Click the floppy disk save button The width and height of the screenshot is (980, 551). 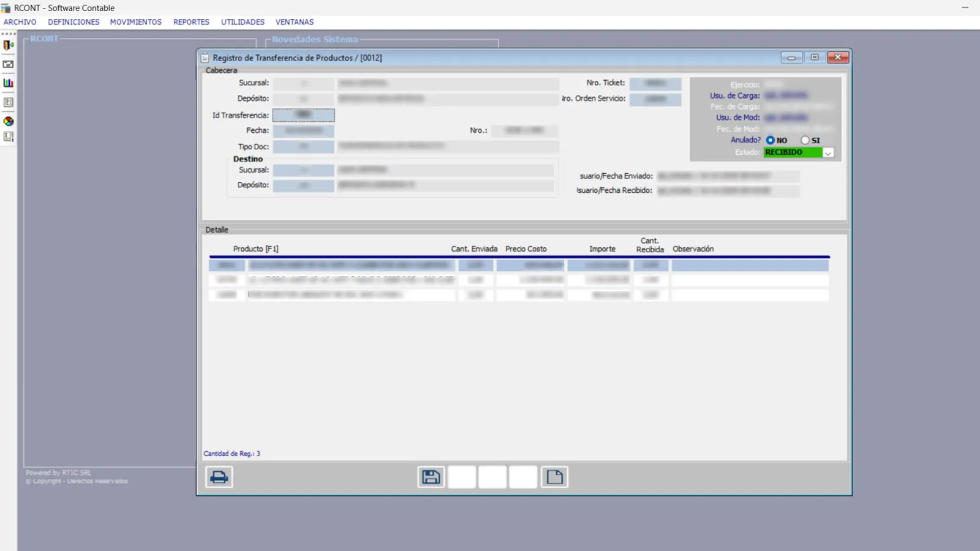pos(431,477)
